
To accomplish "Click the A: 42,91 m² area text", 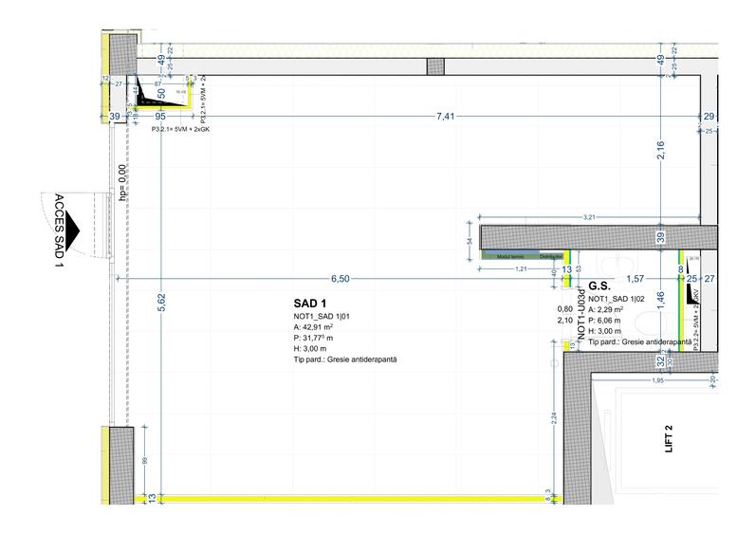I will (321, 327).
